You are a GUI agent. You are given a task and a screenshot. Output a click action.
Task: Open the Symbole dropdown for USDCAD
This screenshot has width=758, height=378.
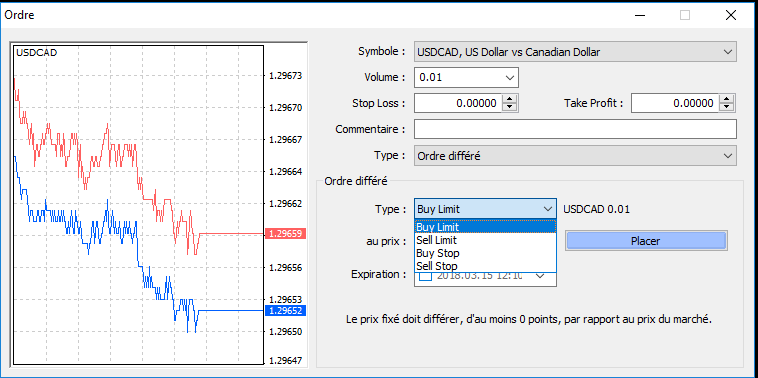[x=575, y=52]
